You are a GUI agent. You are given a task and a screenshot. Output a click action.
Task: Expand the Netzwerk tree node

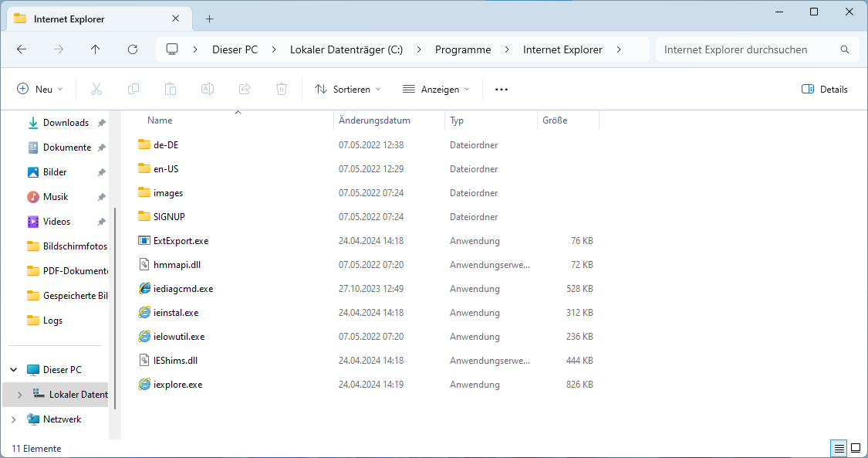pyautogui.click(x=14, y=419)
